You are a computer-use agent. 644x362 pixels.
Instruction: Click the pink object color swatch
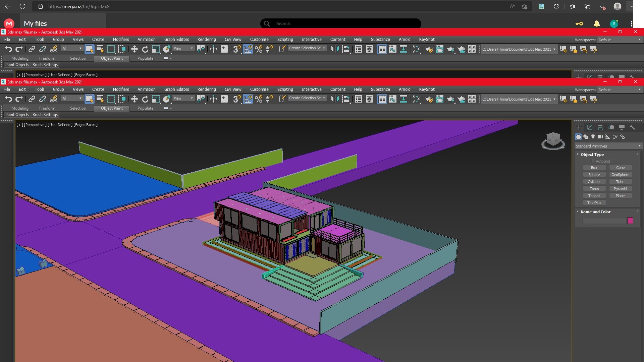click(x=630, y=221)
